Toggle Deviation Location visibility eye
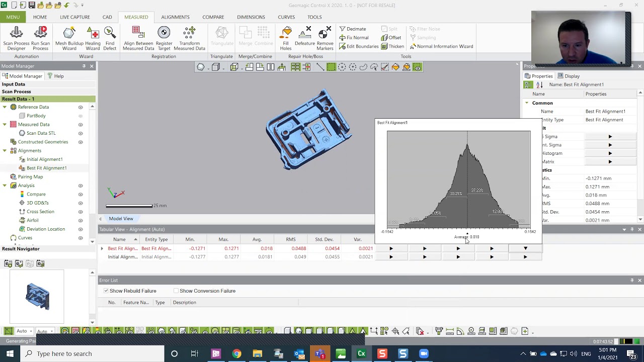 pos(80,229)
